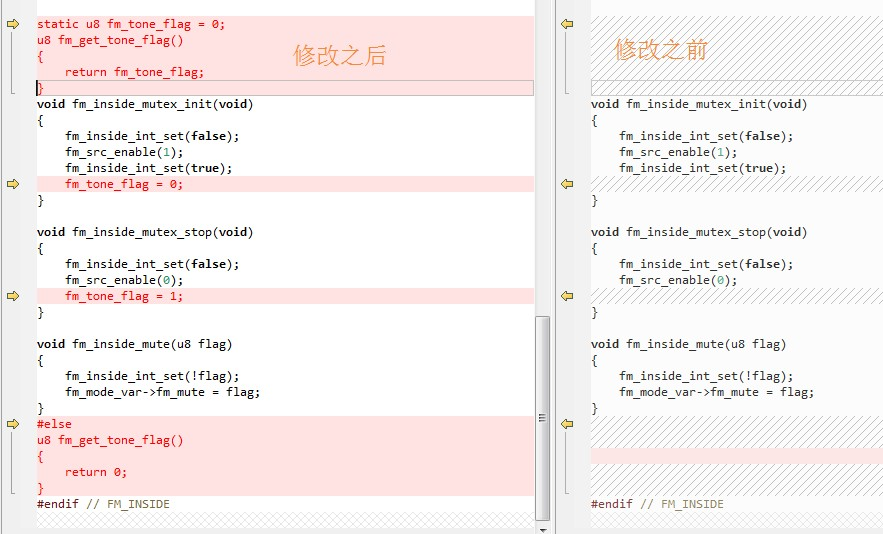Click line 'return 0;' in left pane

(96, 472)
